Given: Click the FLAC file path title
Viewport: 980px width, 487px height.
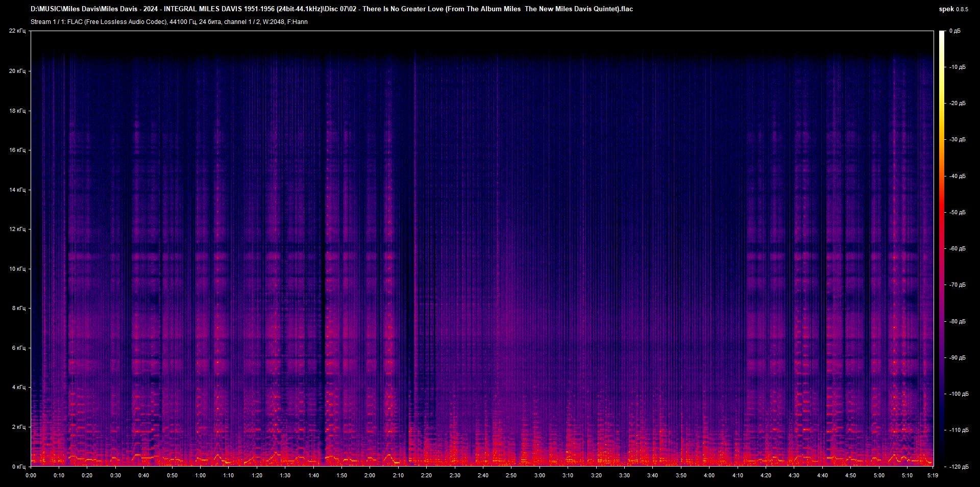Looking at the screenshot, I should coord(332,9).
